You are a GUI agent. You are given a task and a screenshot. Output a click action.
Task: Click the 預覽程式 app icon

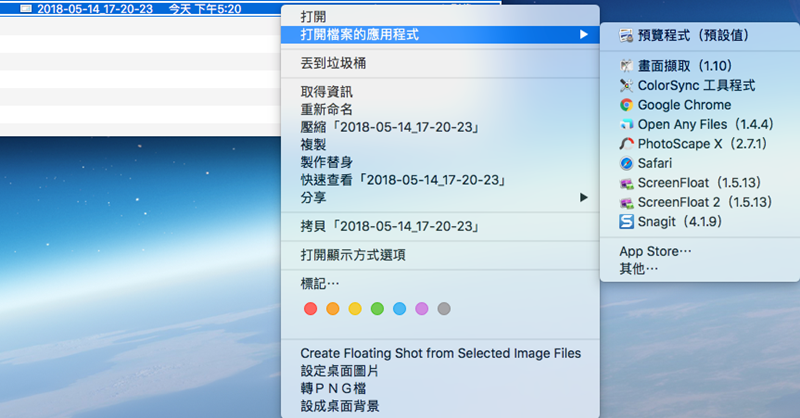pos(626,35)
